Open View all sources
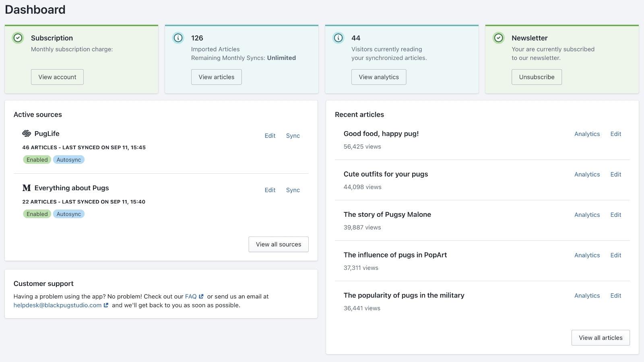 [x=278, y=244]
